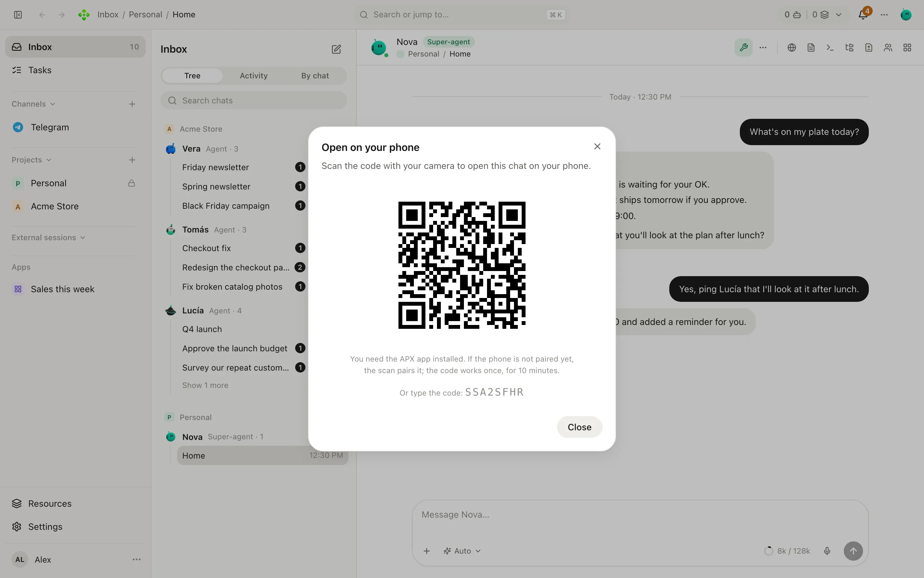
Task: Open Sales this week app
Action: pyautogui.click(x=75, y=289)
